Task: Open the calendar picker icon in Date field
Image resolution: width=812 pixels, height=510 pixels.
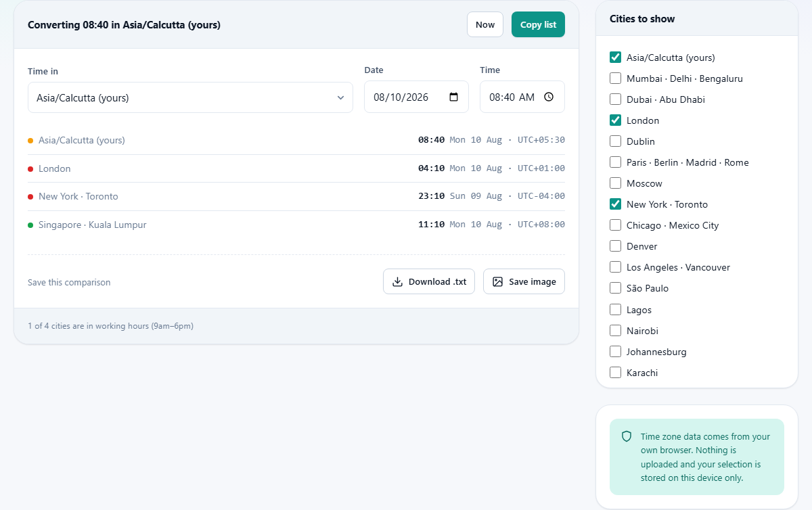Action: (454, 97)
